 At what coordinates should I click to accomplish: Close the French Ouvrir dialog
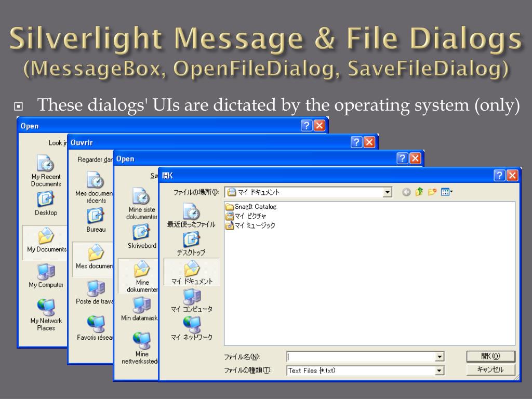coord(369,142)
